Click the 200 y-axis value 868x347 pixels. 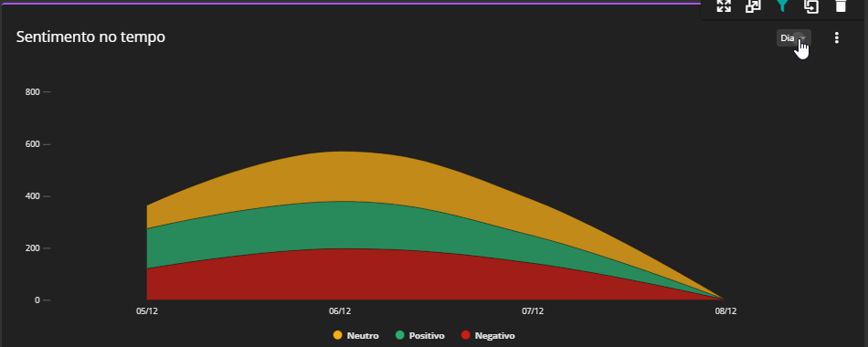[33, 248]
